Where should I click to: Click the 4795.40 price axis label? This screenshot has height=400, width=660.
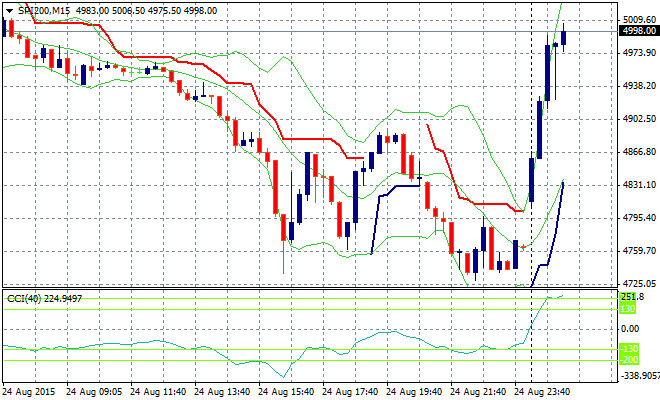pos(639,218)
